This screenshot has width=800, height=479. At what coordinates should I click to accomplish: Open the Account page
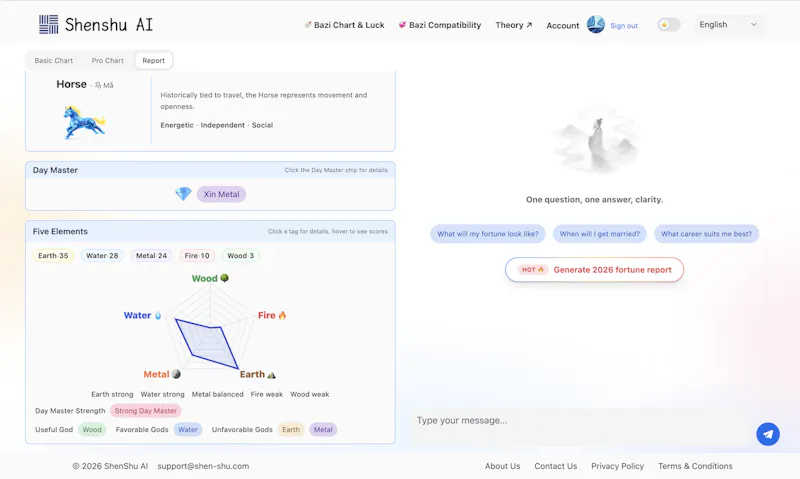(563, 26)
